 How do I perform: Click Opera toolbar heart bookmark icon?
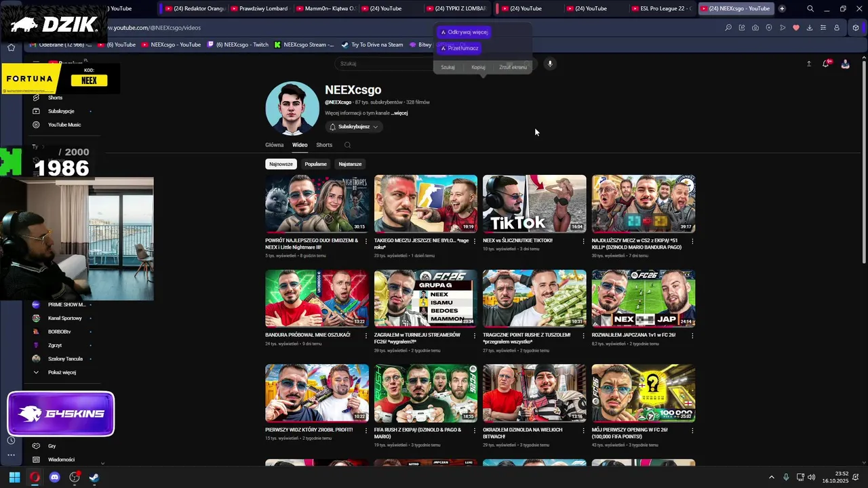796,28
